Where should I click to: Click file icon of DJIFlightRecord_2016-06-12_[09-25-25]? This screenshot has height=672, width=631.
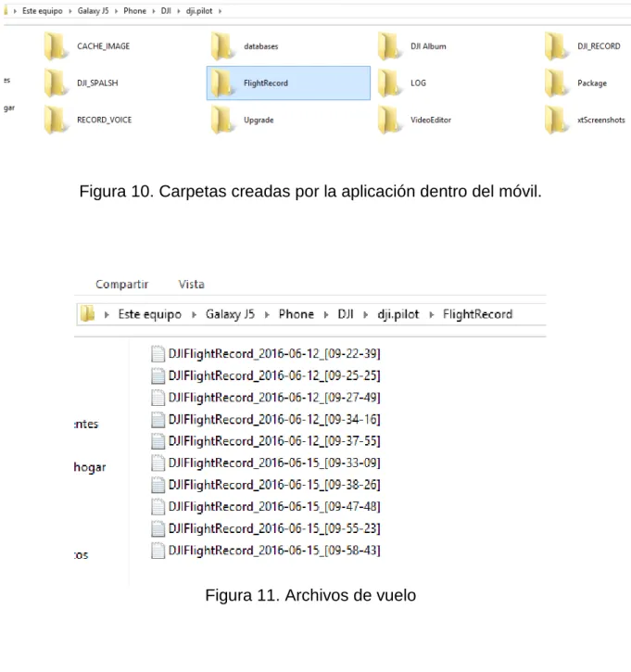[158, 375]
